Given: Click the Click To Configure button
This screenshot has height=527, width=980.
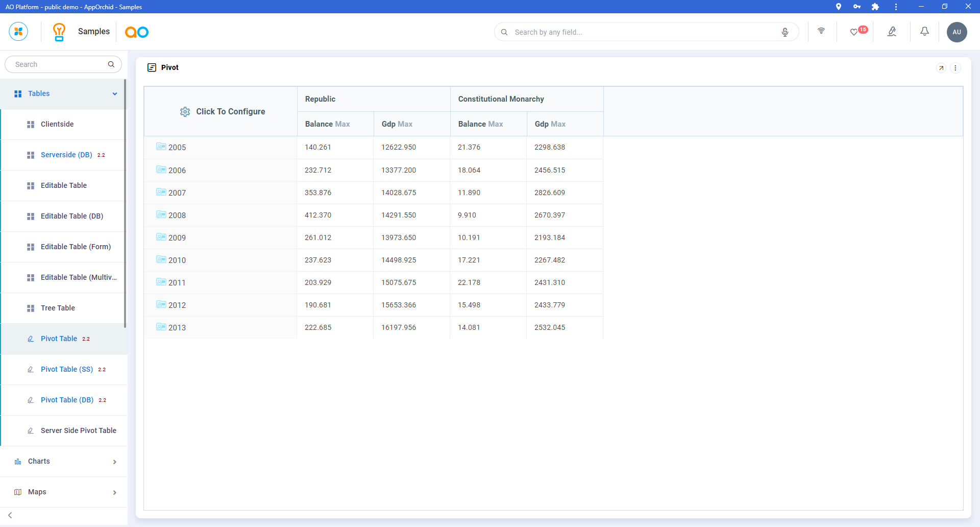Looking at the screenshot, I should coord(223,112).
